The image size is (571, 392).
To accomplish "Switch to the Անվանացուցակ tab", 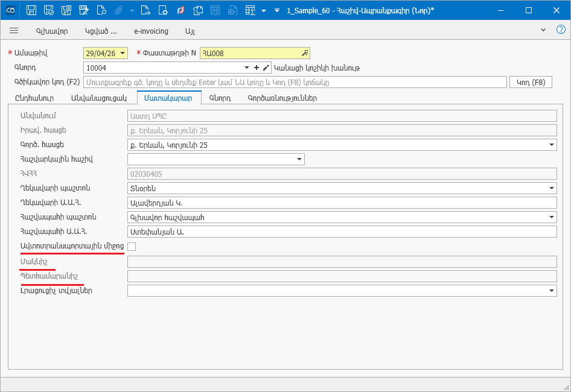I will [98, 98].
